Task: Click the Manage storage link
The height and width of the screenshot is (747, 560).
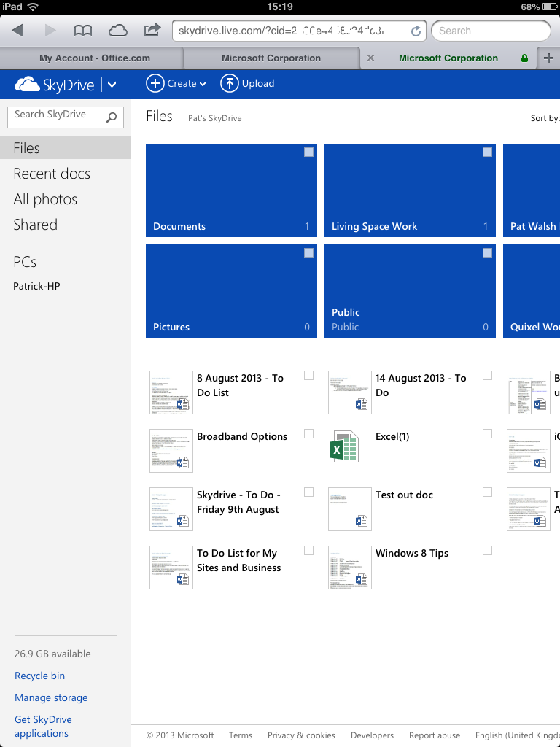Action: pyautogui.click(x=51, y=697)
